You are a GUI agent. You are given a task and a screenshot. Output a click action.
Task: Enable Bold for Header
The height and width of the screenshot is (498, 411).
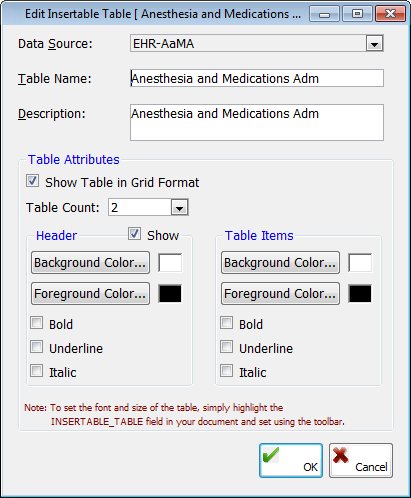tap(37, 323)
